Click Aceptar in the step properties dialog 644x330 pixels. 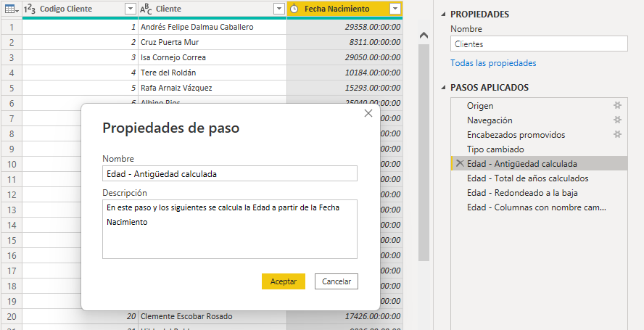(284, 281)
